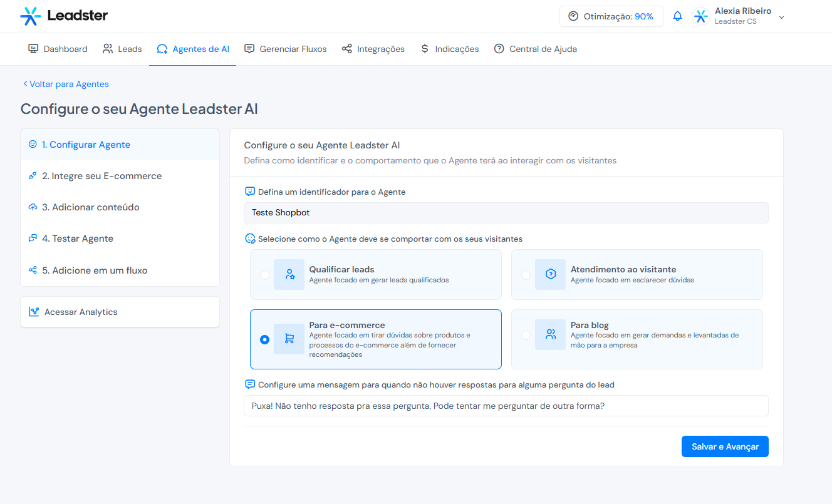Click the Central de Ajuda question icon
Image resolution: width=832 pixels, height=504 pixels.
(x=499, y=49)
